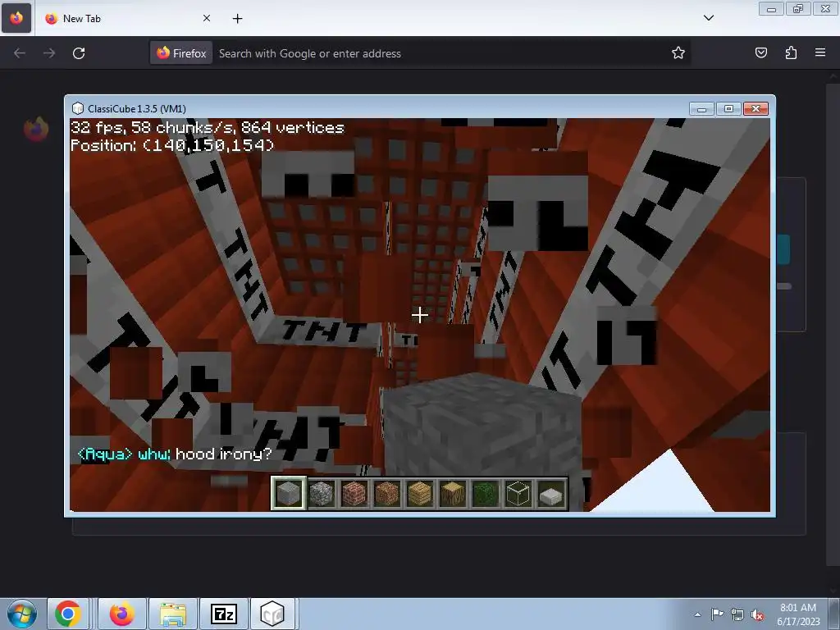Image resolution: width=840 pixels, height=630 pixels.
Task: Select the cobblestone block in hotbar
Action: (322, 493)
